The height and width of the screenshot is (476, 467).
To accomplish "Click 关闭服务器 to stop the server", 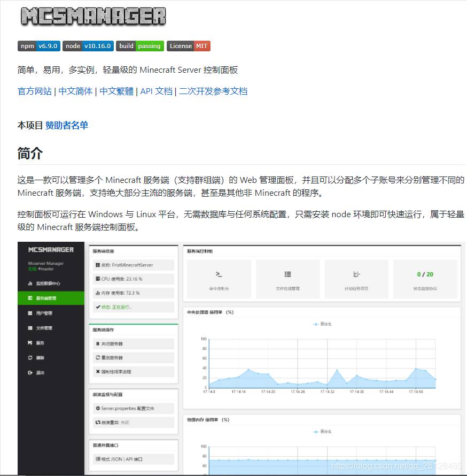I will pos(134,344).
